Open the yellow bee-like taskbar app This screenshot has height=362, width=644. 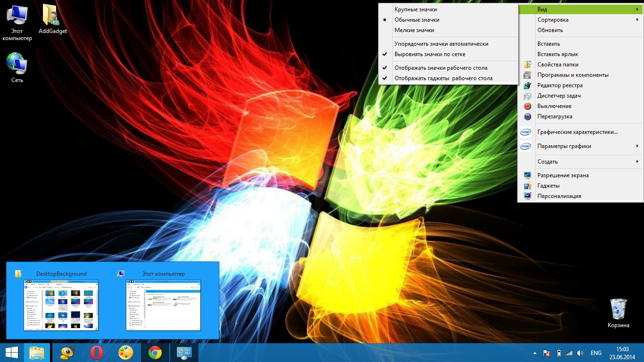pyautogui.click(x=67, y=353)
